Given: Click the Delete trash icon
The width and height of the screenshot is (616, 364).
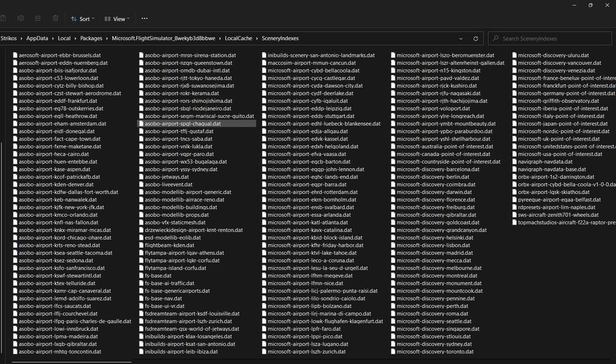Looking at the screenshot, I should coord(55,19).
